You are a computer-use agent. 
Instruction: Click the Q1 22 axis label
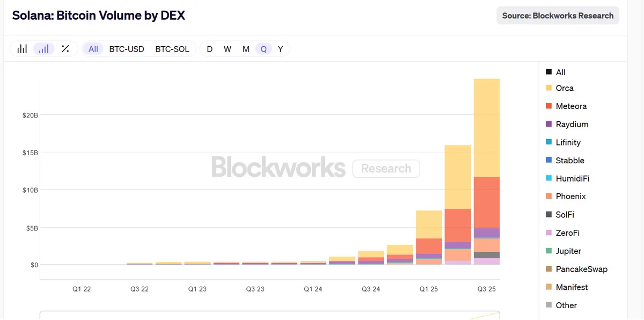click(82, 289)
